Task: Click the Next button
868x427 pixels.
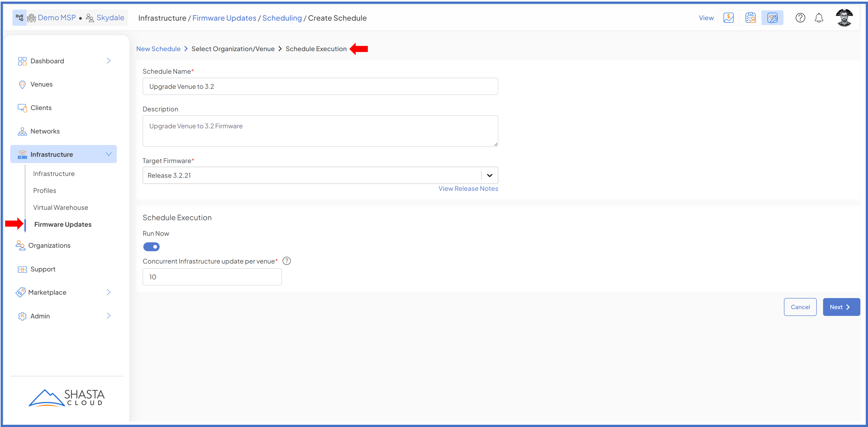Action: tap(841, 307)
